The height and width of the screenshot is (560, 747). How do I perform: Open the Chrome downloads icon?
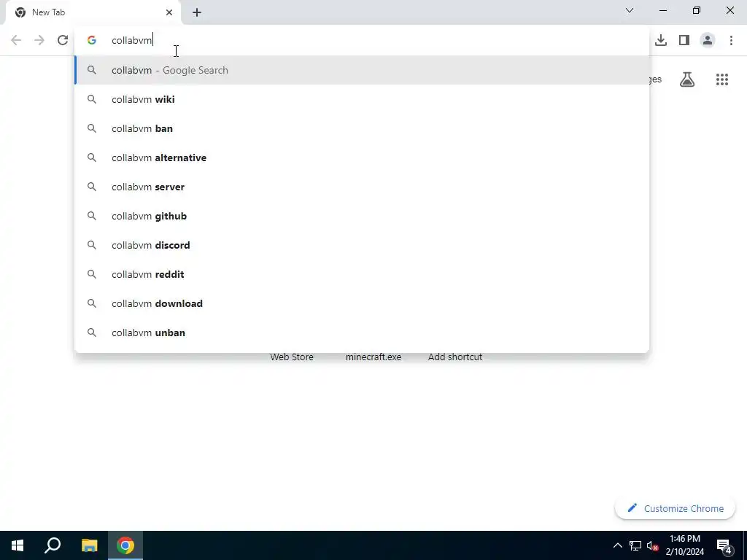pyautogui.click(x=661, y=40)
